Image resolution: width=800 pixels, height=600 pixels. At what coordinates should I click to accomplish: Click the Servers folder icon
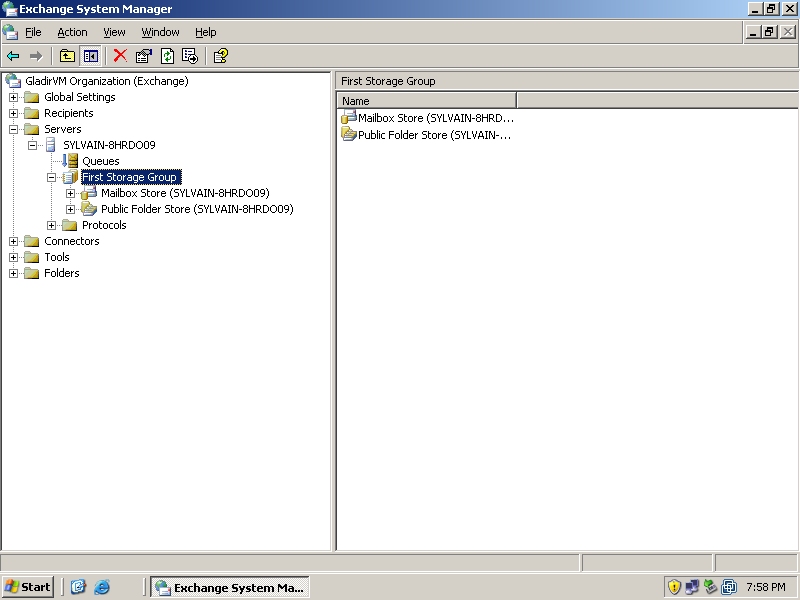point(32,129)
